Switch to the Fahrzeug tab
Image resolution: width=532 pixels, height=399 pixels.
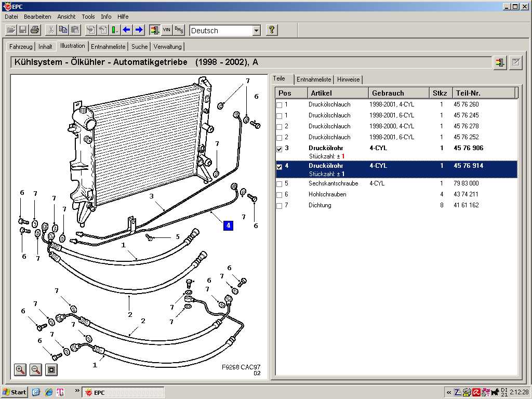[x=21, y=47]
